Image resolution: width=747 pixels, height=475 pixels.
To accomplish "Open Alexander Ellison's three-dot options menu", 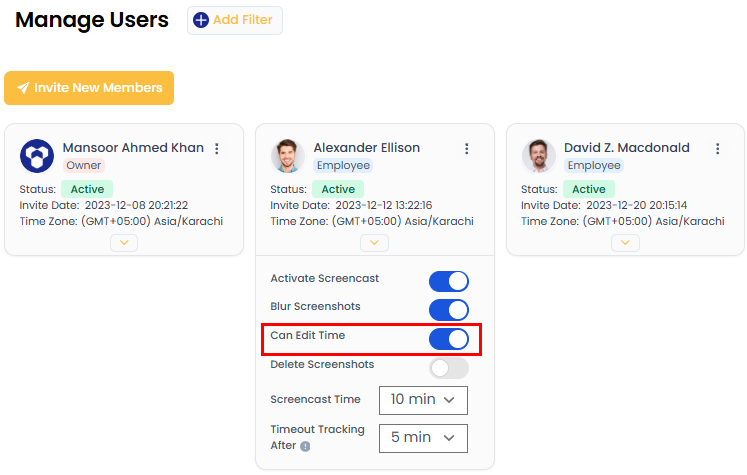I will click(466, 149).
